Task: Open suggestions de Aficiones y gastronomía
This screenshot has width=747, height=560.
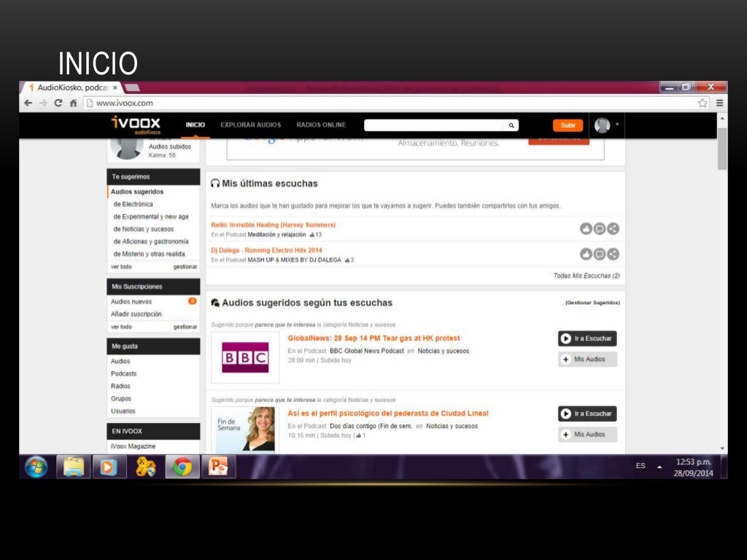Action: pos(151,241)
